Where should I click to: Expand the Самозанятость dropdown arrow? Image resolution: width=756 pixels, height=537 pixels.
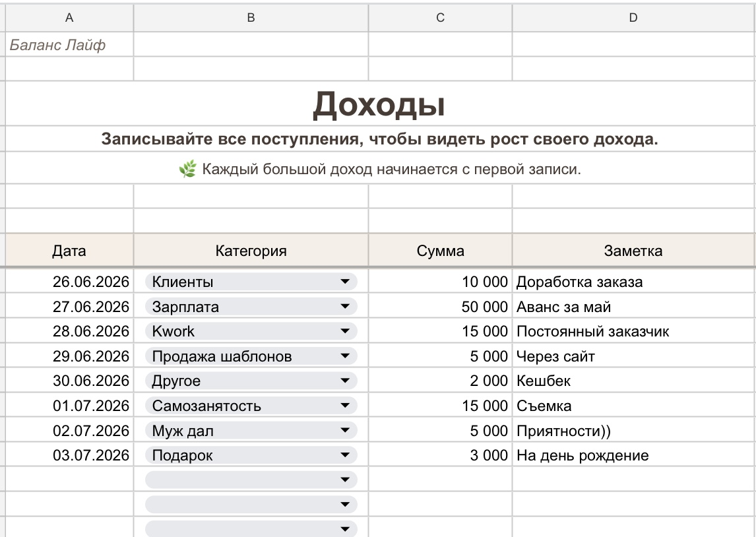click(345, 406)
